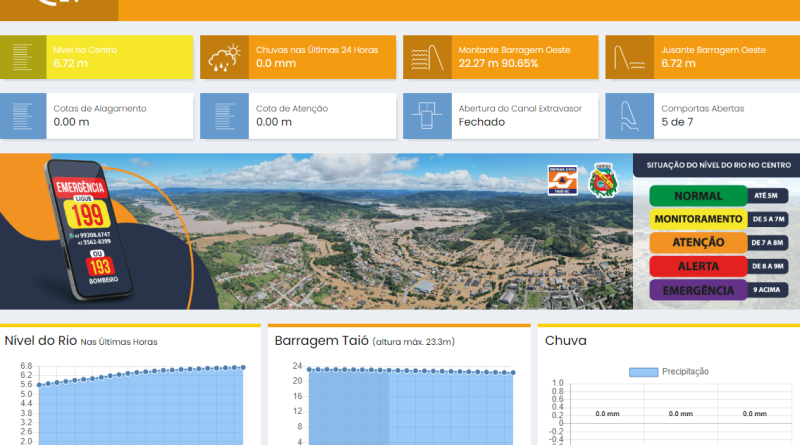Open the Chuvas nas Últimas 24 Horas card
Viewport: 800px width, 445px height.
298,57
